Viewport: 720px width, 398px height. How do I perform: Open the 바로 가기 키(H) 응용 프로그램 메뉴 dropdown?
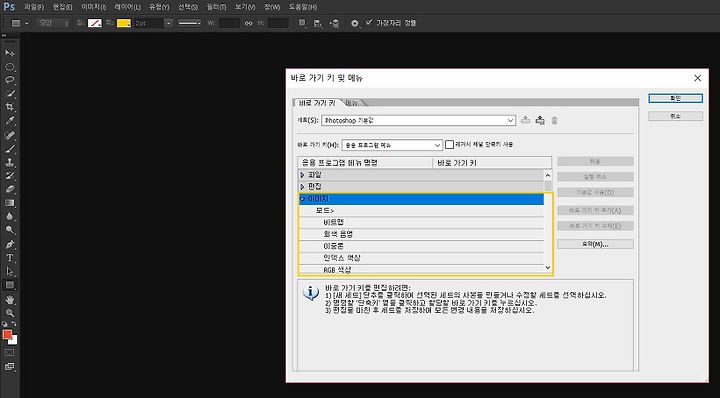click(x=392, y=145)
